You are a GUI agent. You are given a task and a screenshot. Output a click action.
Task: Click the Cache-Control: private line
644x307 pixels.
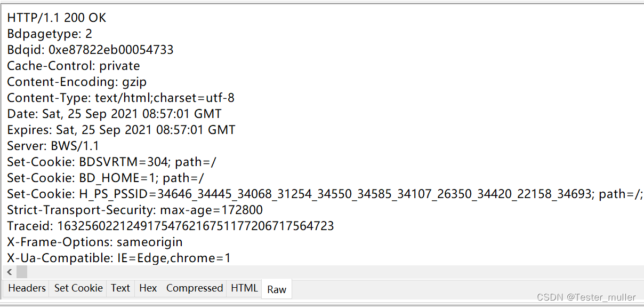[74, 66]
